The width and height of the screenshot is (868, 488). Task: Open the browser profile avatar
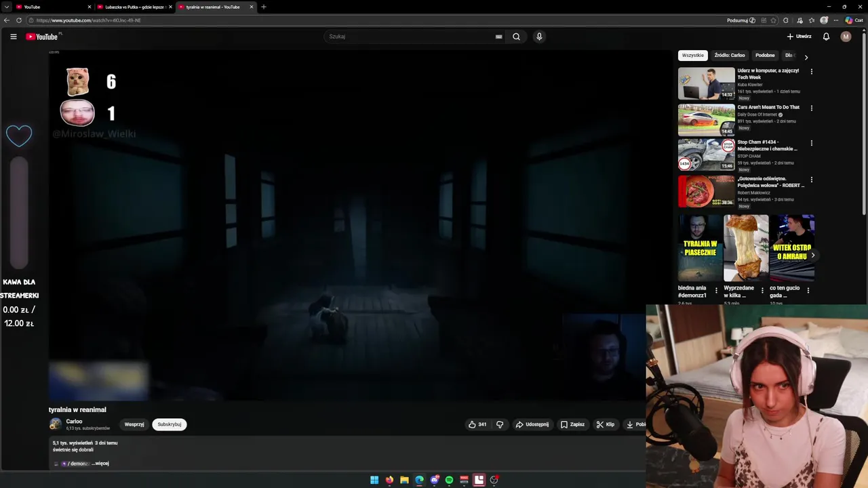pyautogui.click(x=824, y=20)
